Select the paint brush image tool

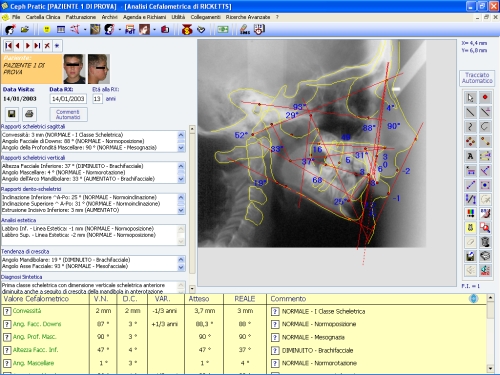485,213
